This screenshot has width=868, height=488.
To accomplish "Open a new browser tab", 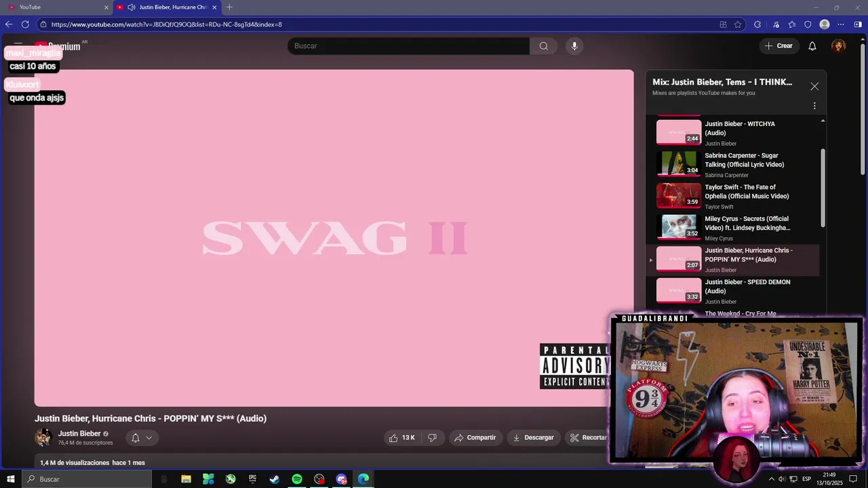I will tap(229, 7).
